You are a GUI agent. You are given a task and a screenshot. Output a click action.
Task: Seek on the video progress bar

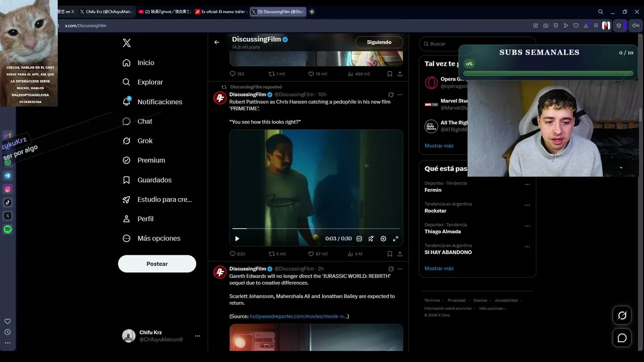pyautogui.click(x=316, y=229)
